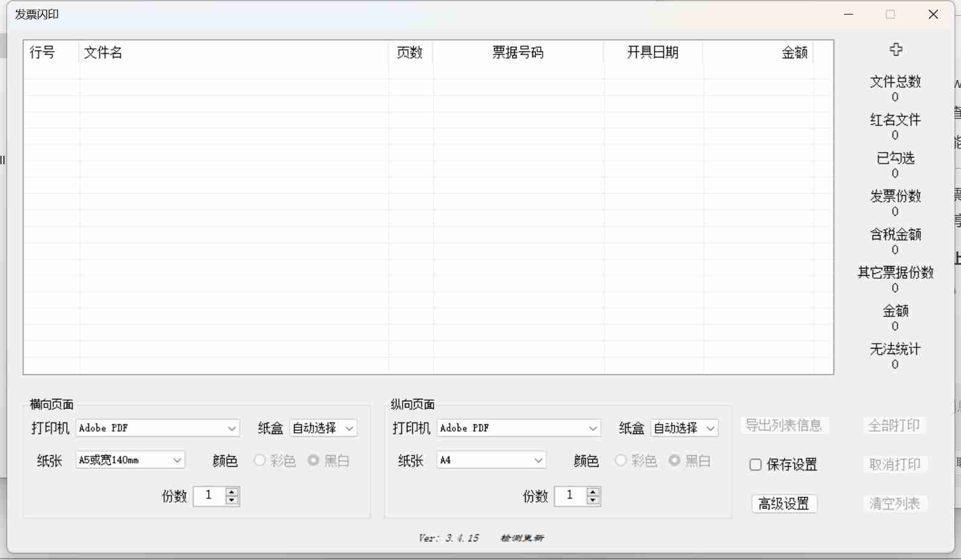Viewport: 961px width, 560px height.
Task: Click the 横向页面 份数 input field
Action: pyautogui.click(x=209, y=496)
